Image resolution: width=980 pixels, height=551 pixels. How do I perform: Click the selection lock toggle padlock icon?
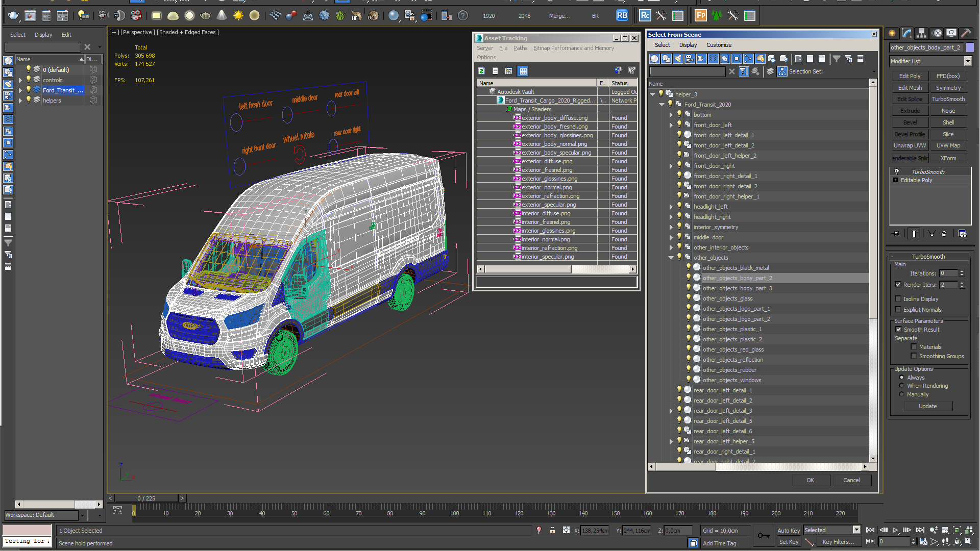(x=552, y=531)
